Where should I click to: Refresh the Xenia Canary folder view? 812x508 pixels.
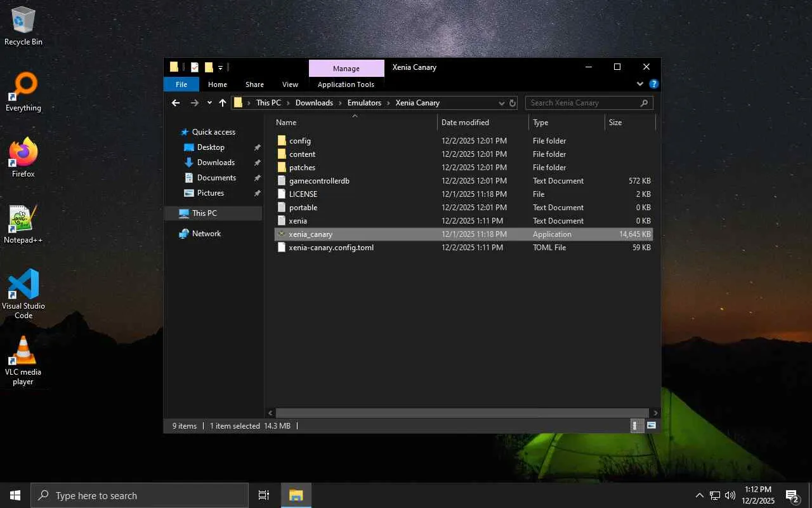[512, 103]
